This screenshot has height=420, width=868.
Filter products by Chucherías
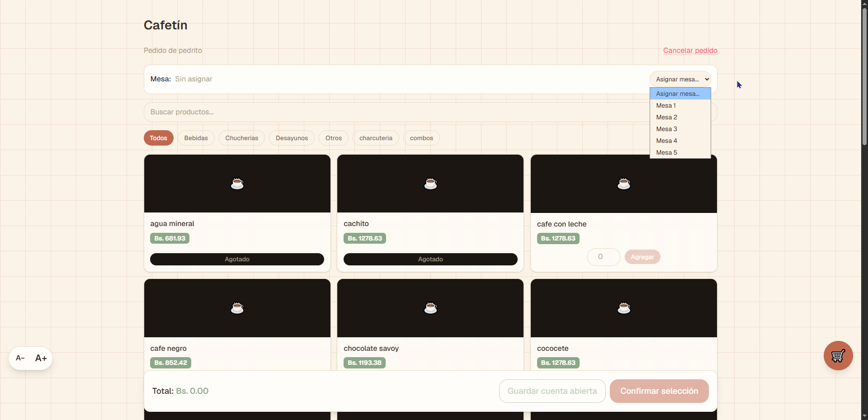pos(242,138)
